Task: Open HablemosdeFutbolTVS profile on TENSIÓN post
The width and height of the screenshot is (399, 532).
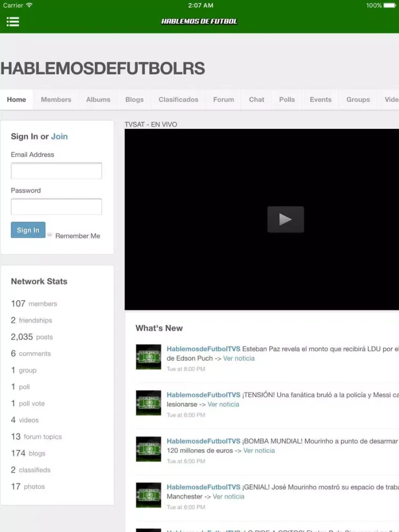Action: (203, 395)
